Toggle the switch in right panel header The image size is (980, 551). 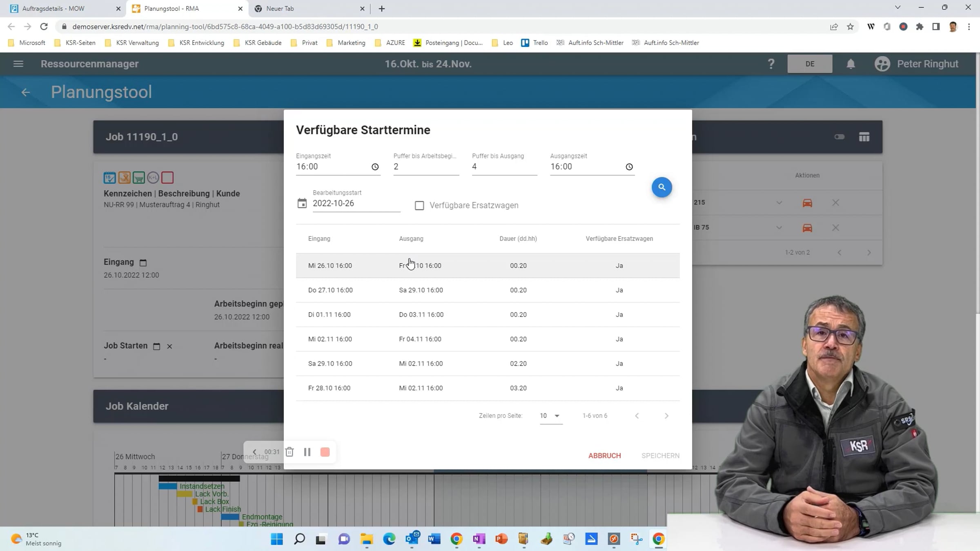pyautogui.click(x=839, y=137)
